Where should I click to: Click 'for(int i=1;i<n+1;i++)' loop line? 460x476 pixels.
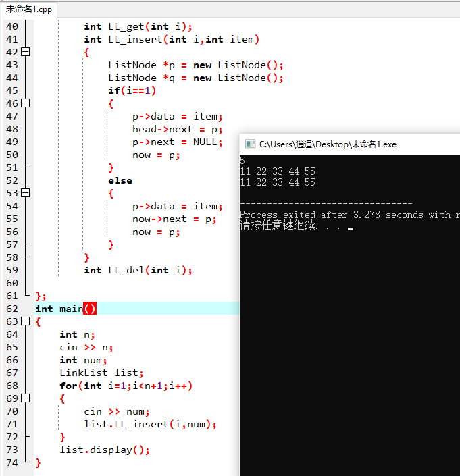(126, 386)
